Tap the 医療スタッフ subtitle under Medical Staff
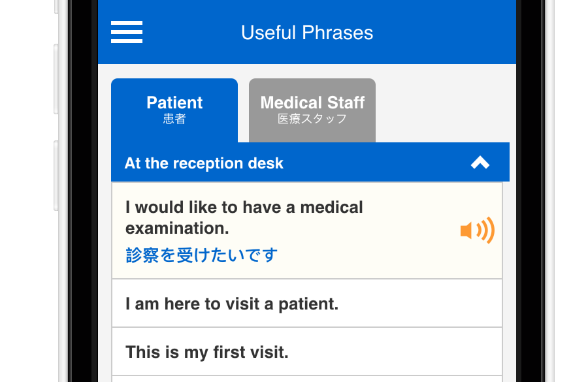This screenshot has width=588, height=382. coord(312,119)
